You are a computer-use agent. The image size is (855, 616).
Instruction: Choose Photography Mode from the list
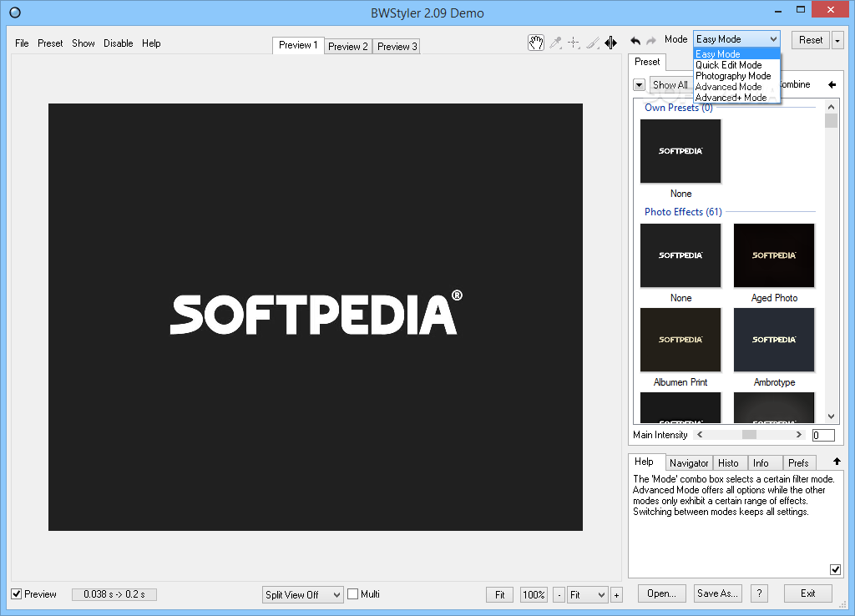pos(736,76)
